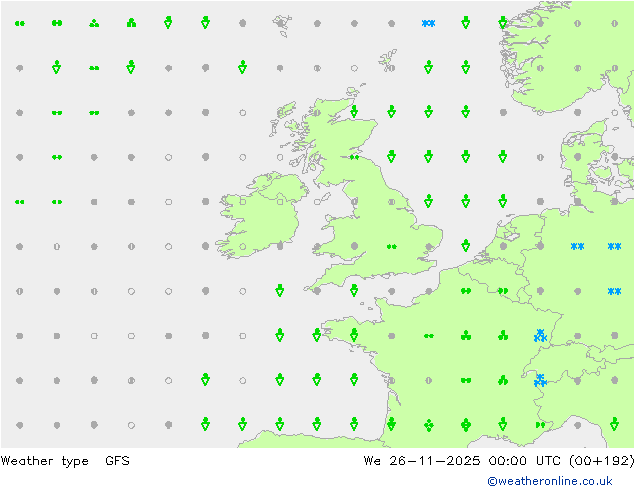
Task: Open the weatheronline.co.uk copyright link
Action: point(550,481)
